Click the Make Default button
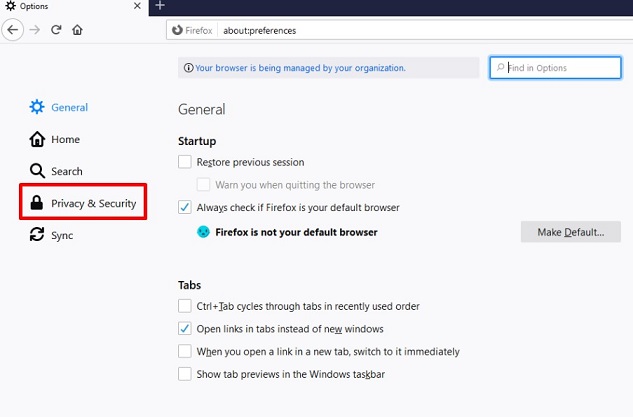This screenshot has height=417, width=633. pyautogui.click(x=570, y=232)
